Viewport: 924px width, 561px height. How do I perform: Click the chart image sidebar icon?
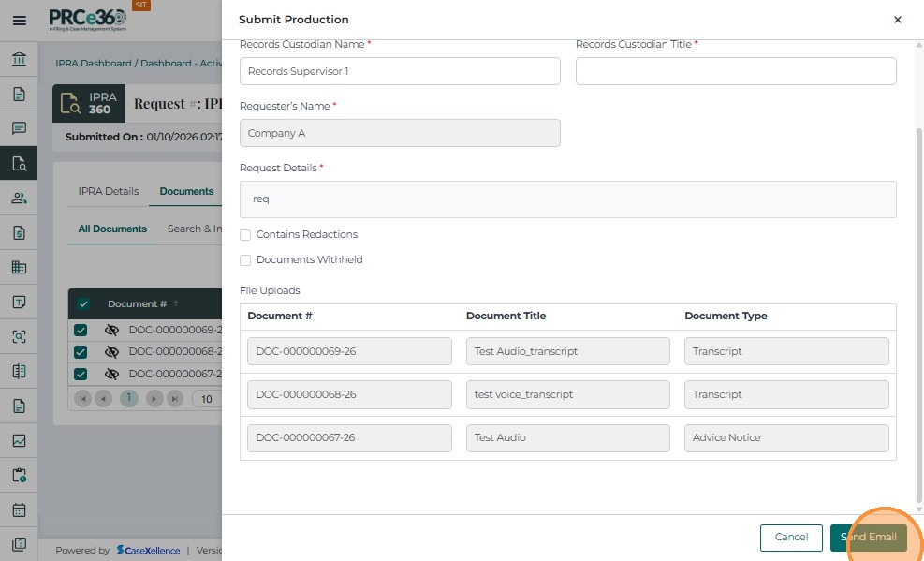click(x=19, y=440)
